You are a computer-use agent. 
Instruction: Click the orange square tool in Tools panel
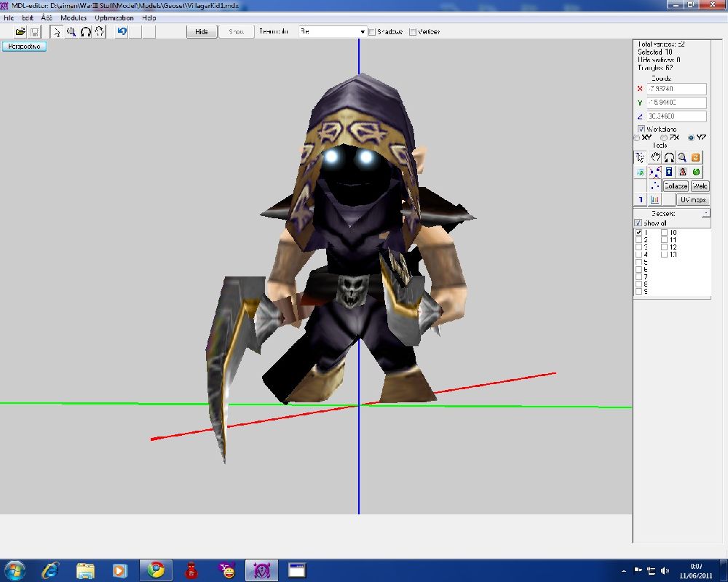[x=695, y=157]
